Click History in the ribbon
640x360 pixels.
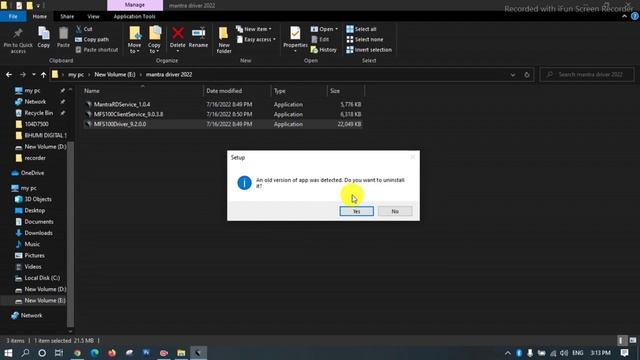click(324, 50)
